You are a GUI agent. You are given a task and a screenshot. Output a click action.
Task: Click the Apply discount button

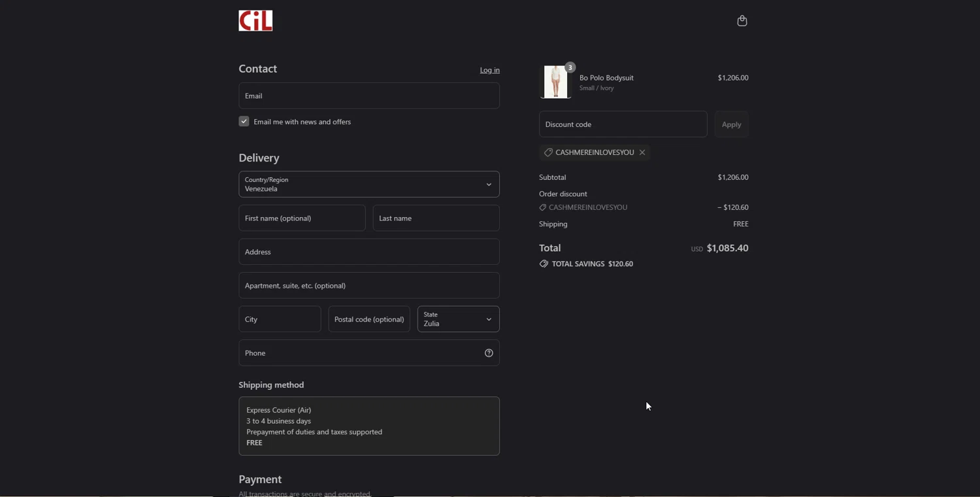(732, 124)
